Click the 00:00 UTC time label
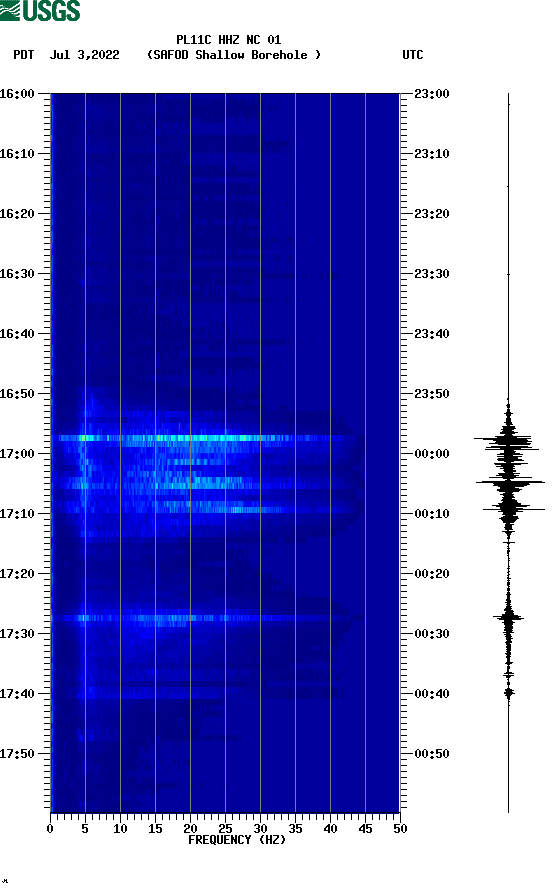 coord(432,454)
